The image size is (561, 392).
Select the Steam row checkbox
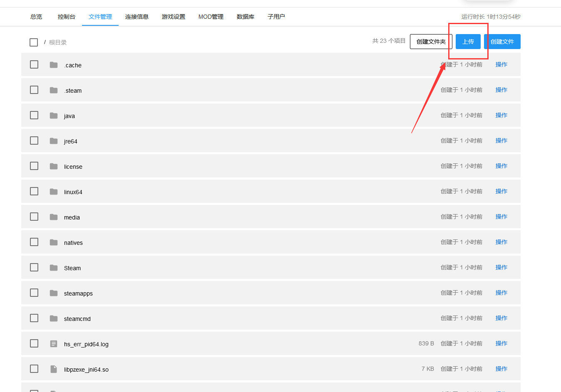point(34,267)
